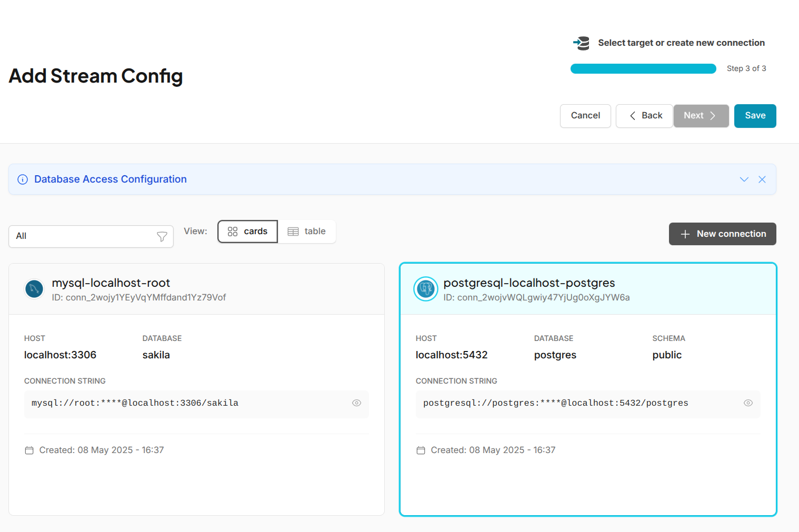Reveal the masked PostgreSQL connection string password
Viewport: 799px width, 532px height.
pyautogui.click(x=748, y=403)
